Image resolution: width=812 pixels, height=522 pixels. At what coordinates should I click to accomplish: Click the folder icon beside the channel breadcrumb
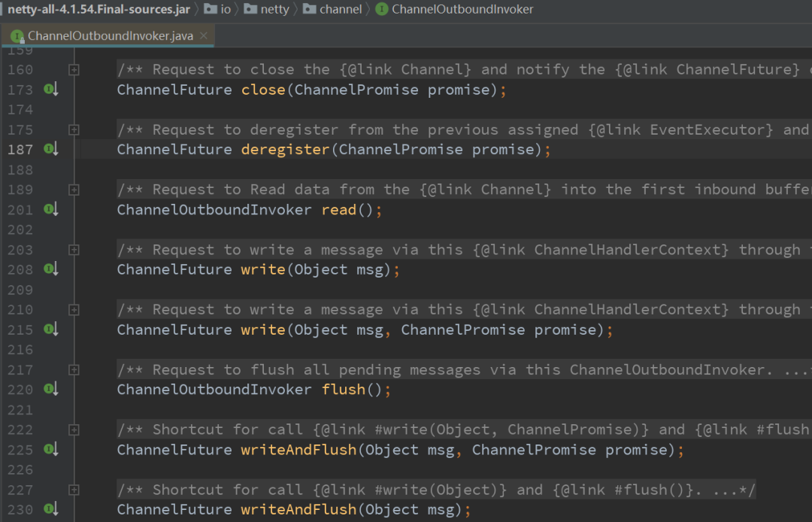pos(310,9)
